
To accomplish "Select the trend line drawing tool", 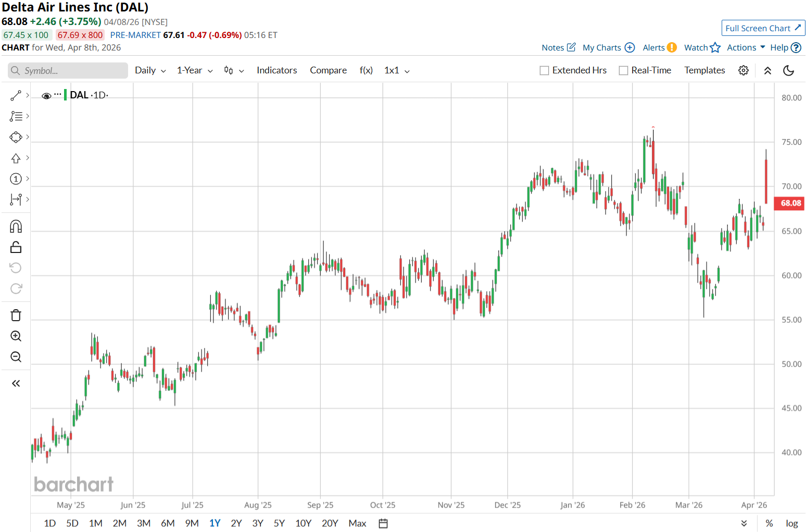I will pos(16,96).
